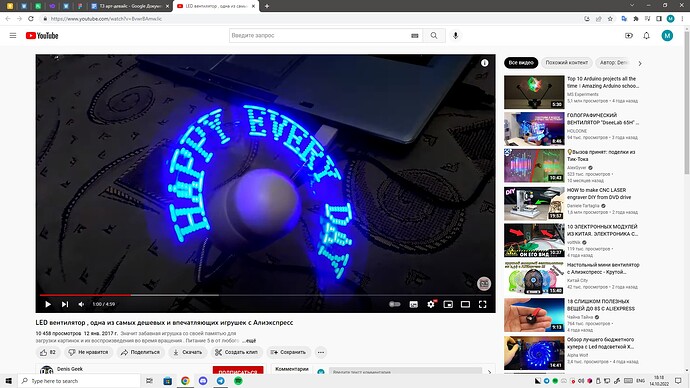
Task: Toggle subtitles in the player
Action: [x=414, y=304]
